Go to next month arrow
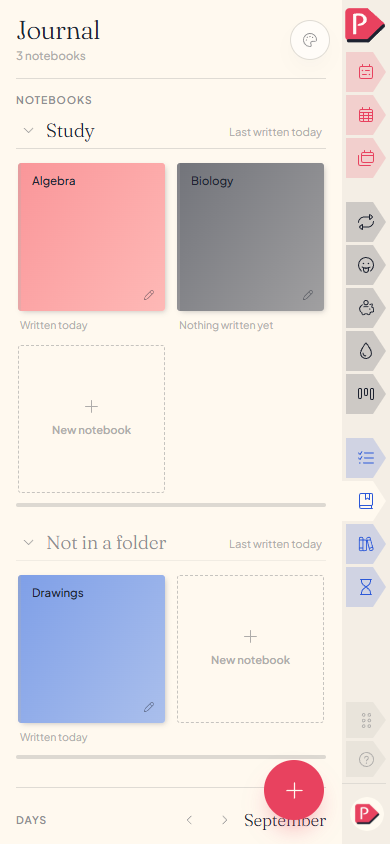Image resolution: width=390 pixels, height=844 pixels. tap(224, 820)
